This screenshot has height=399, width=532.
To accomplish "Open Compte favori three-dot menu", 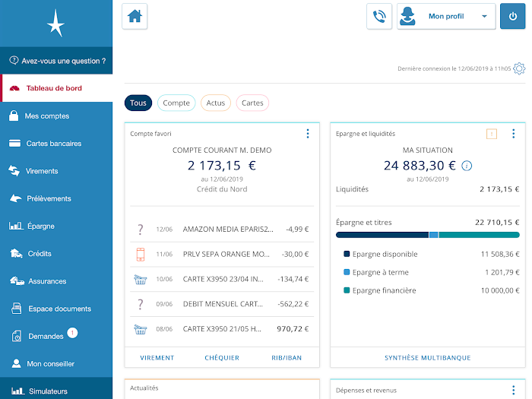I will point(308,134).
